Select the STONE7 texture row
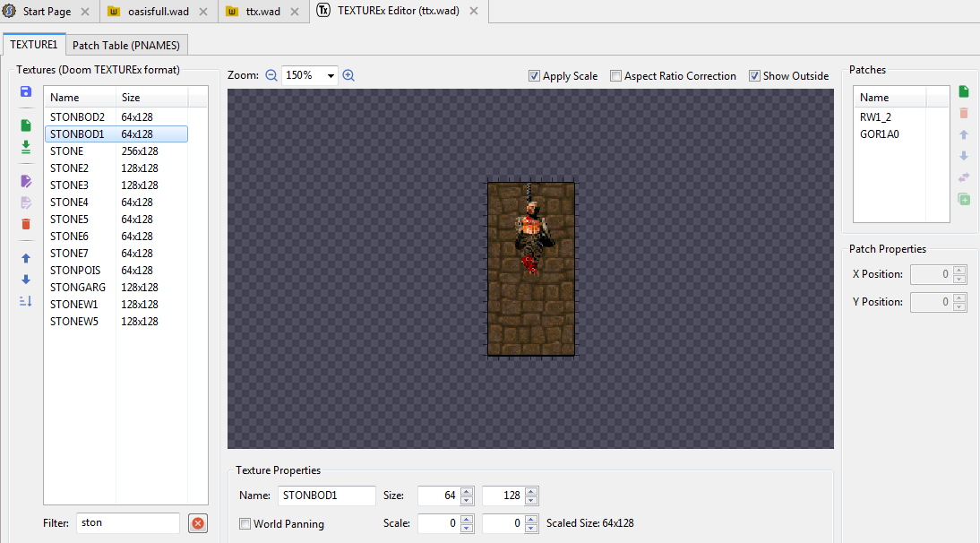 116,253
